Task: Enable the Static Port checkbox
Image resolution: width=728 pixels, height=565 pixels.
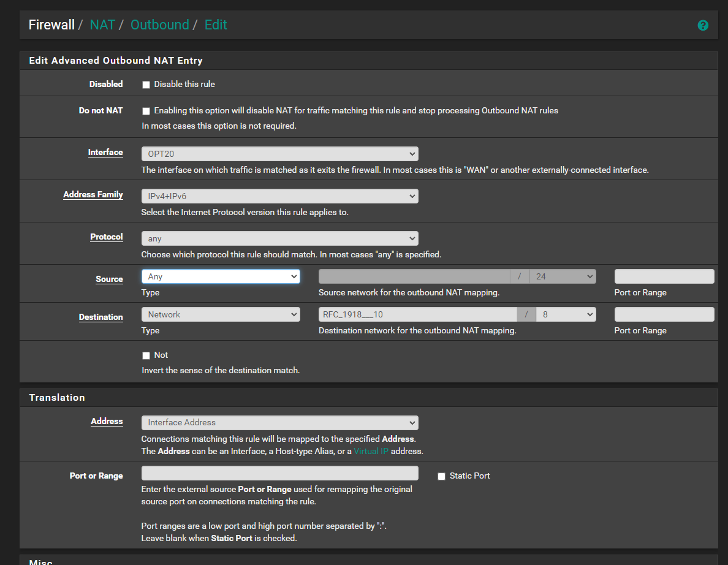Action: pyautogui.click(x=441, y=476)
